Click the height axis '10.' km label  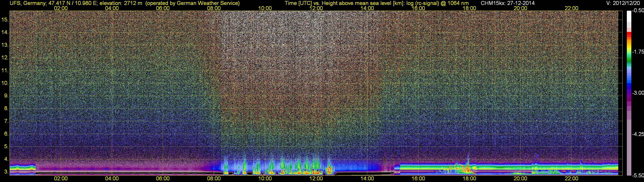(5, 83)
